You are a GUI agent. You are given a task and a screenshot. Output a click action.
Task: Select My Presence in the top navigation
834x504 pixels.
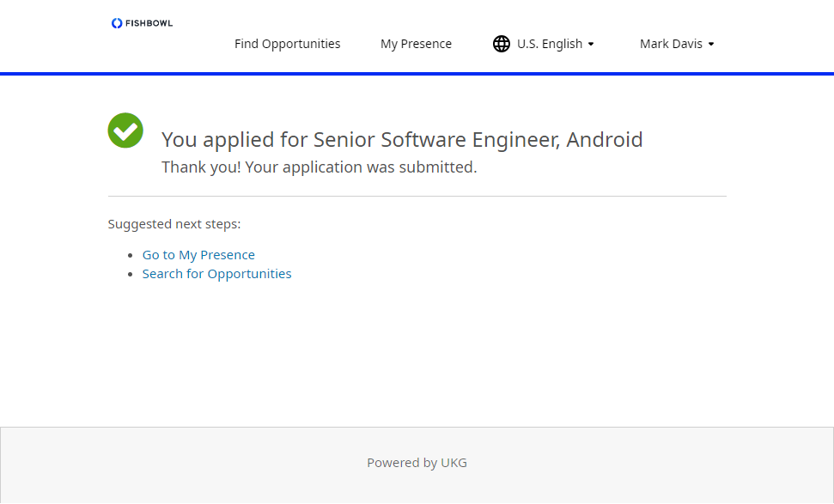coord(416,44)
